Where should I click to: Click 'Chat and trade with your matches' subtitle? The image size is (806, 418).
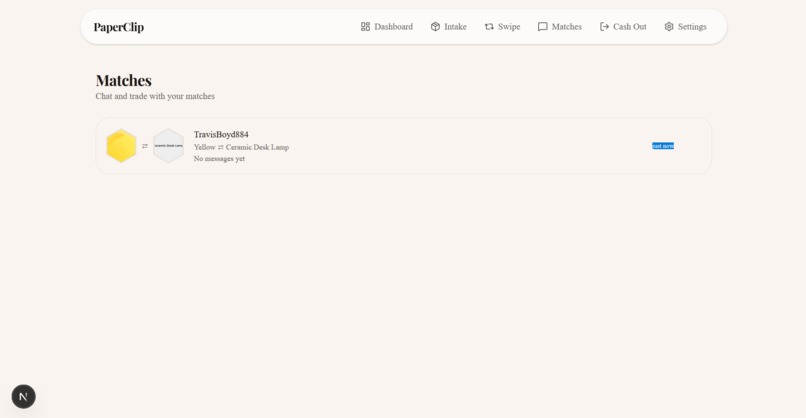click(155, 96)
